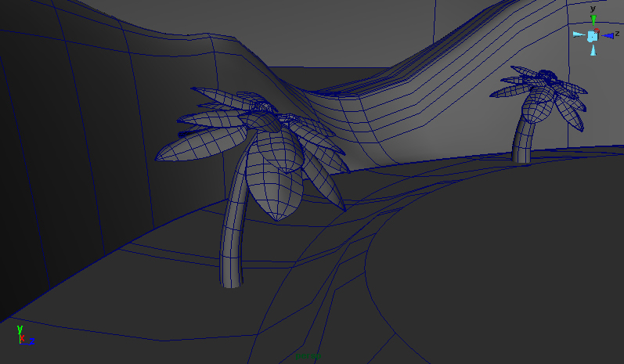Click the center cube of the view compass

593,36
